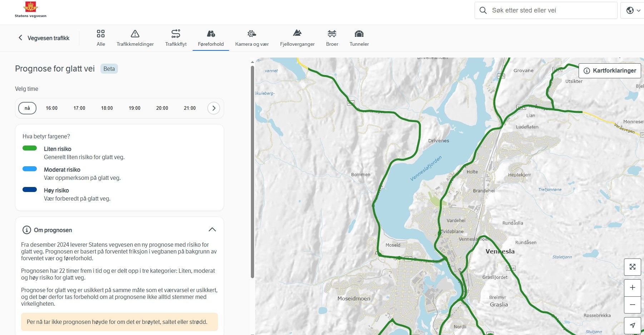Screen dimensions: 644x335
Task: Switch to the Føreforhold tab
Action: coord(210,38)
